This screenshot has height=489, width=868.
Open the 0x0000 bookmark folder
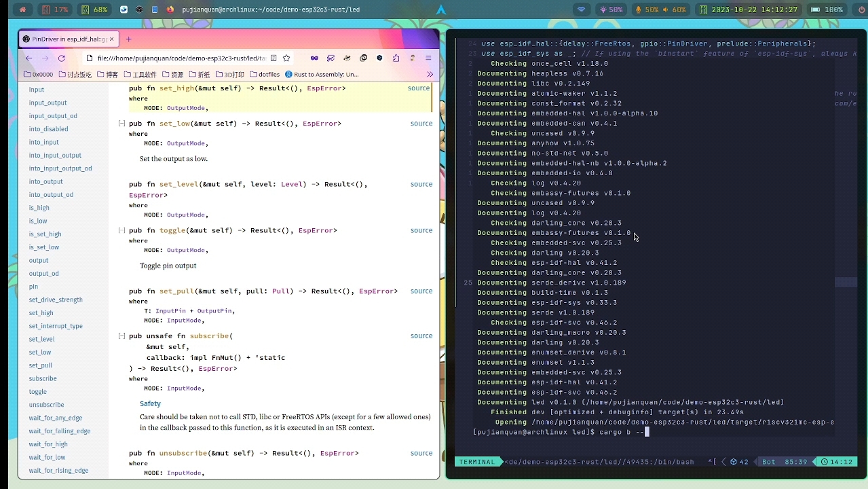click(x=38, y=75)
